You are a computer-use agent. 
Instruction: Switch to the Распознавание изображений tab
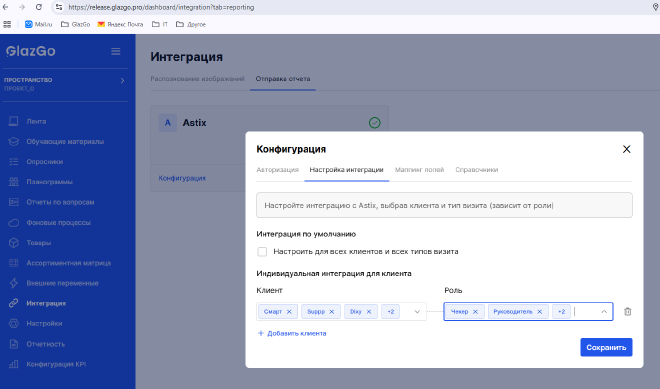[197, 79]
